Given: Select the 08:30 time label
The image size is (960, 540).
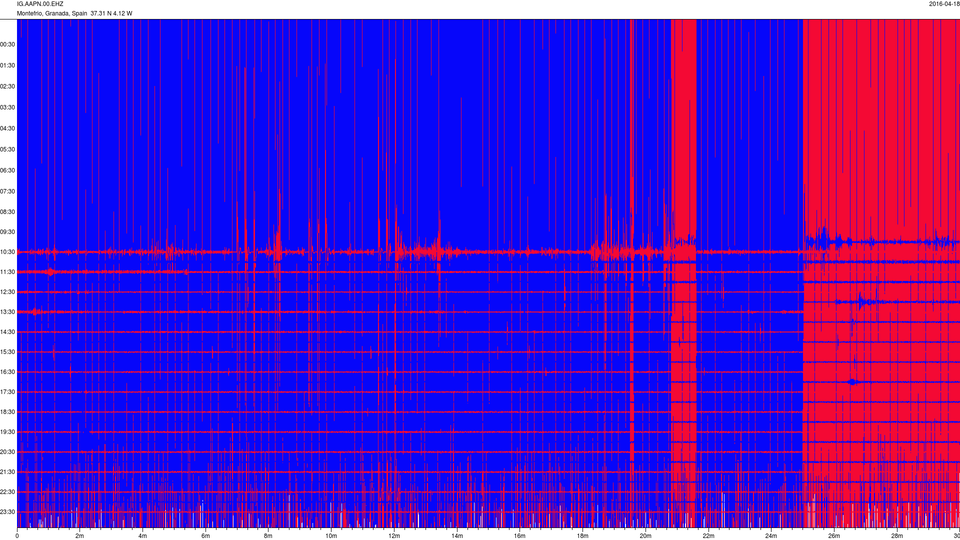Looking at the screenshot, I should [x=7, y=212].
